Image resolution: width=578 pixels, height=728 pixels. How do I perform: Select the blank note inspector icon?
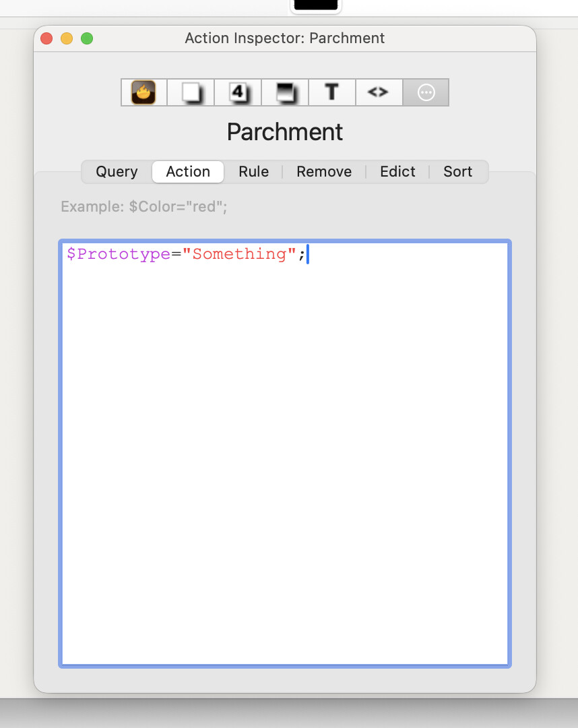(x=191, y=92)
